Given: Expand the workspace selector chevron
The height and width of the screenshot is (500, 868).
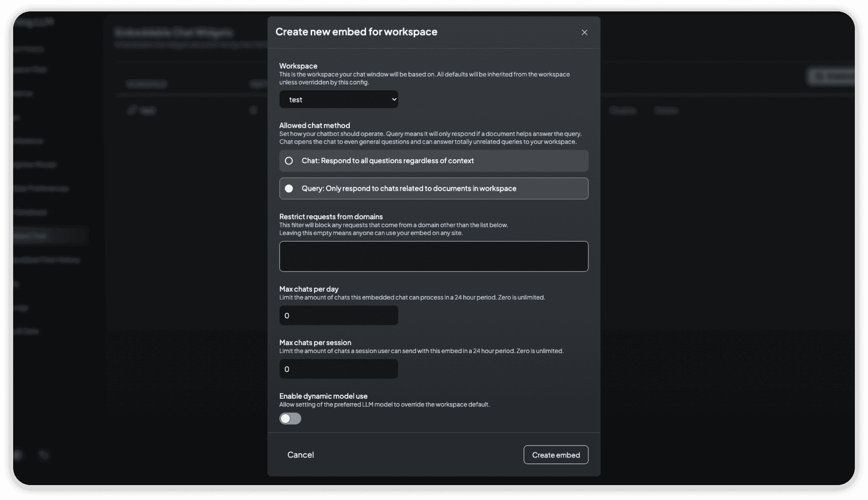Looking at the screenshot, I should coord(393,99).
